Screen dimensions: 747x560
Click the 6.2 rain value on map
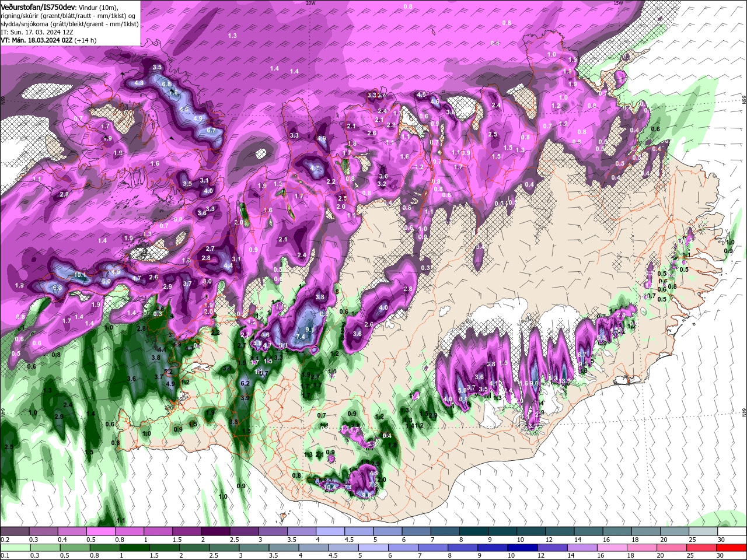tap(245, 383)
